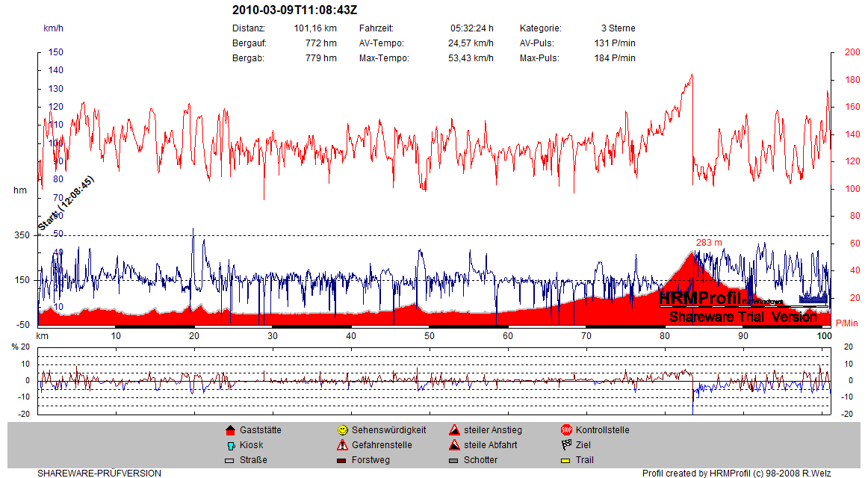Select the steile Abfahrt icon
Screen dimensions: 868x478
pyautogui.click(x=454, y=445)
